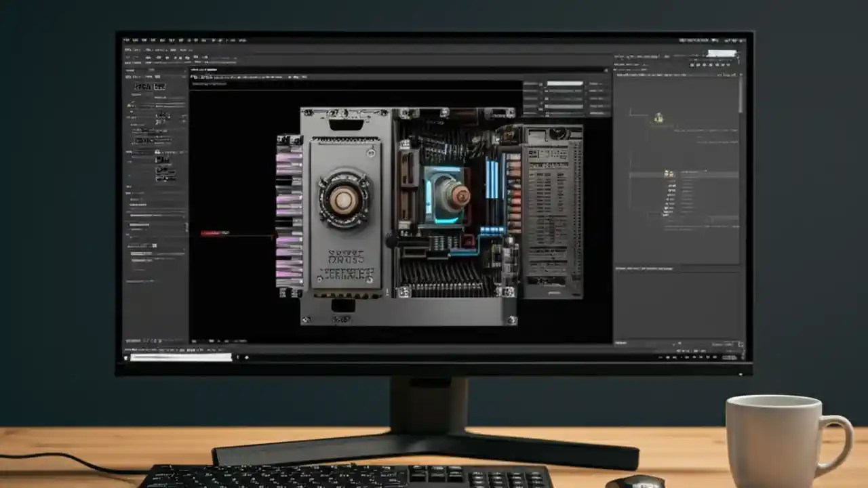The image size is (868, 488).
Task: Click the white button at the top-right corner
Action: (722, 52)
